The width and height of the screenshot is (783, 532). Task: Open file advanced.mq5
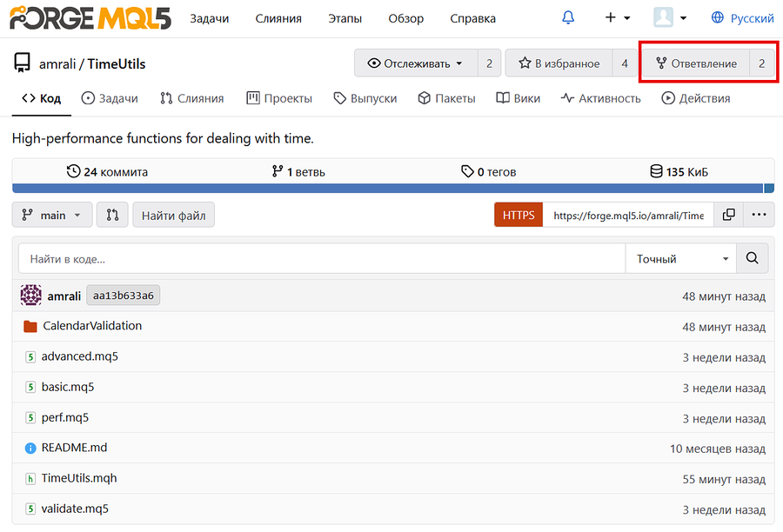tap(80, 356)
